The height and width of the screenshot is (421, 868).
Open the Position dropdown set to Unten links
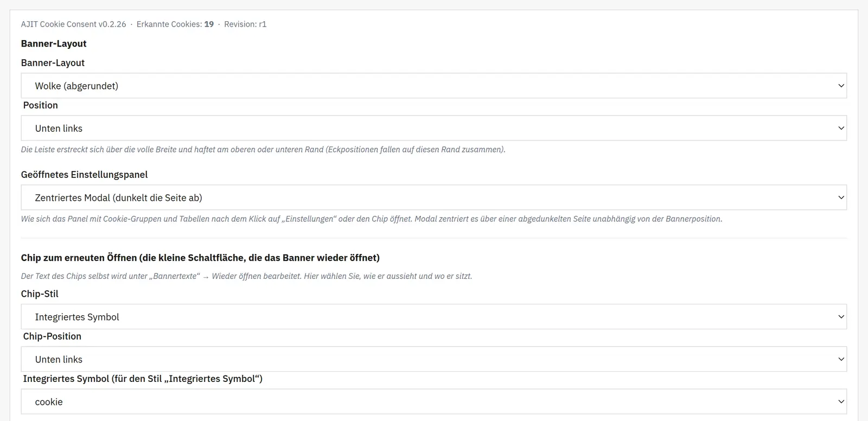(433, 128)
